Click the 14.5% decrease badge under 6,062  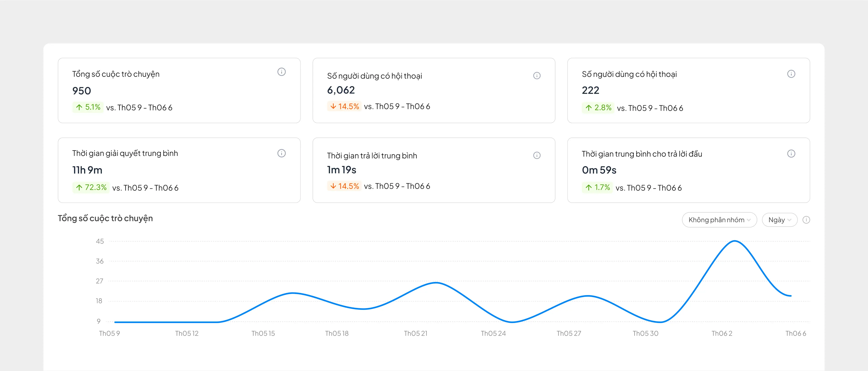tap(344, 106)
